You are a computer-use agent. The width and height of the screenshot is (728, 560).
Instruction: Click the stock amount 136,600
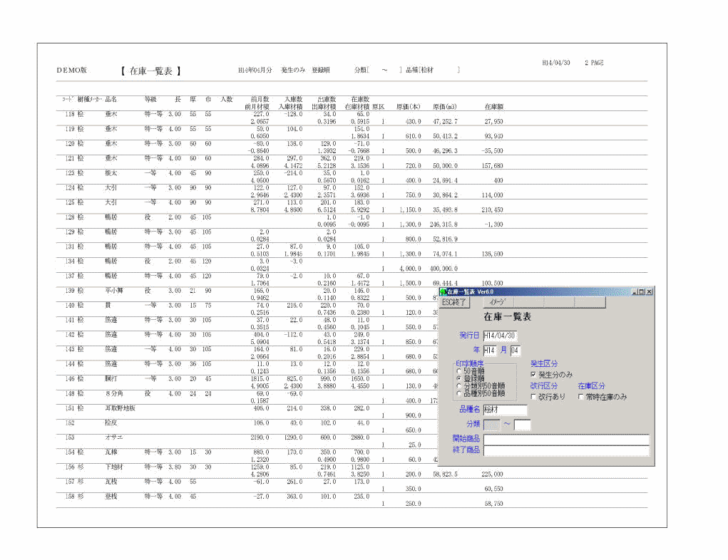coord(492,254)
